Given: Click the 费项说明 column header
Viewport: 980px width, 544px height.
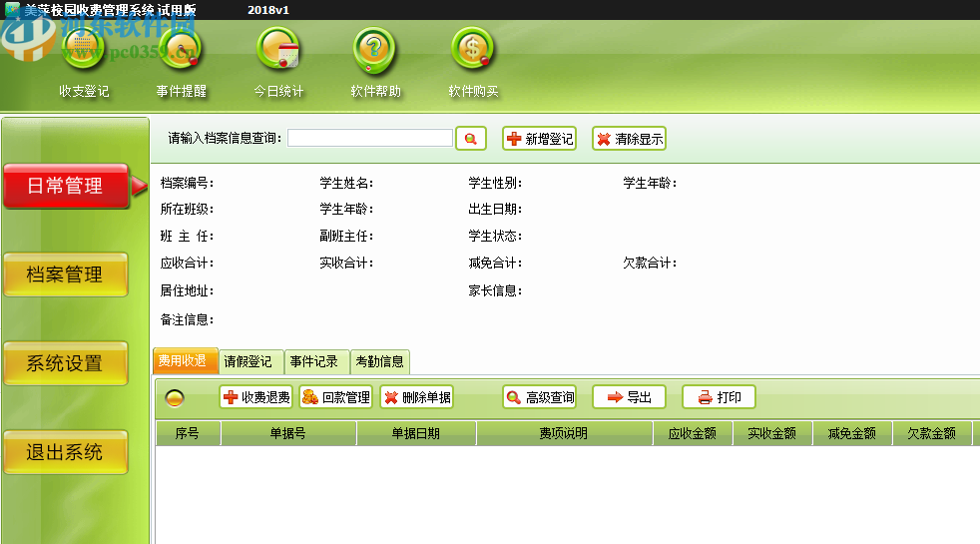Looking at the screenshot, I should (x=565, y=433).
